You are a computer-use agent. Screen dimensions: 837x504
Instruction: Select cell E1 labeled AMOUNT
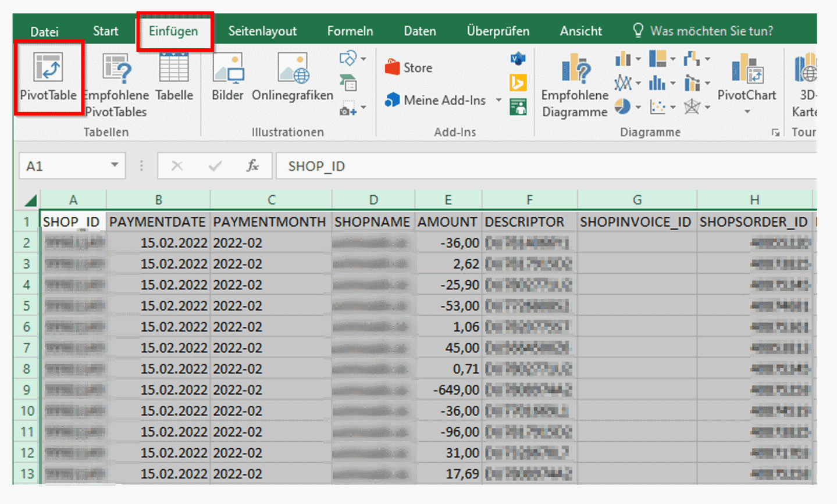448,221
